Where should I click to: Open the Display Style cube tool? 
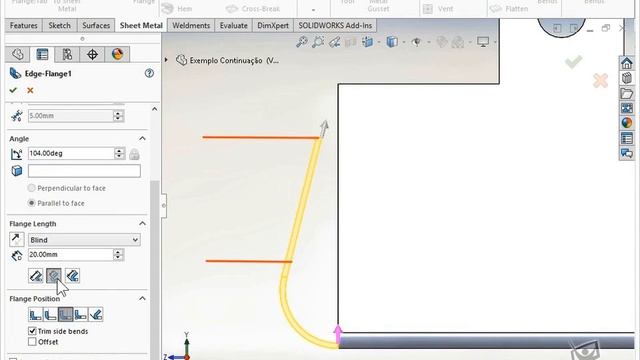pyautogui.click(x=392, y=42)
